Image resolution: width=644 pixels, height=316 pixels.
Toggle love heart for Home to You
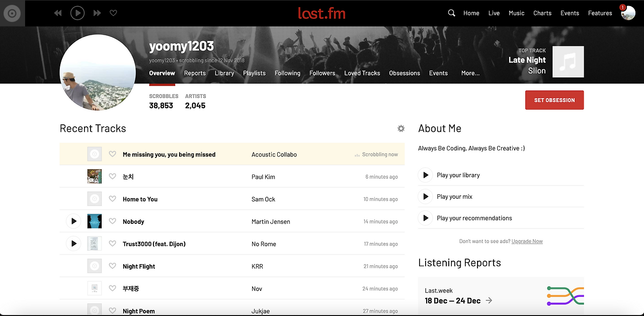click(x=113, y=199)
